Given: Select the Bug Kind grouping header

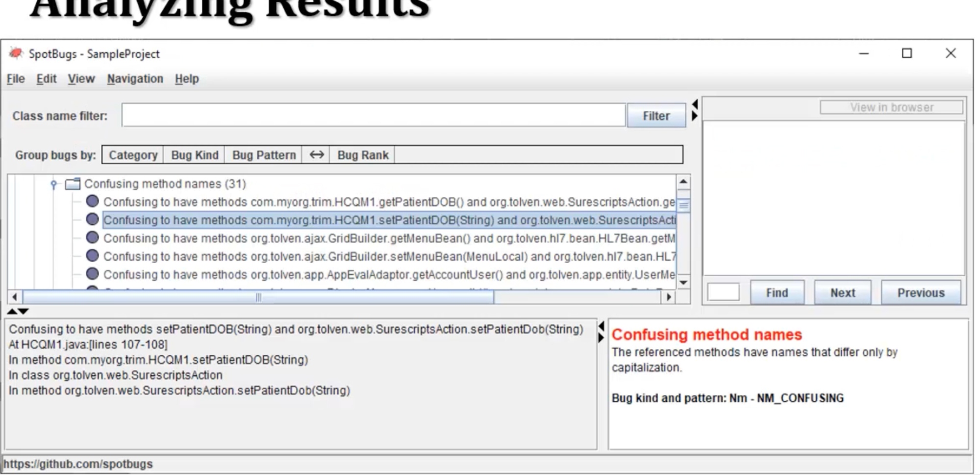Looking at the screenshot, I should pos(195,155).
